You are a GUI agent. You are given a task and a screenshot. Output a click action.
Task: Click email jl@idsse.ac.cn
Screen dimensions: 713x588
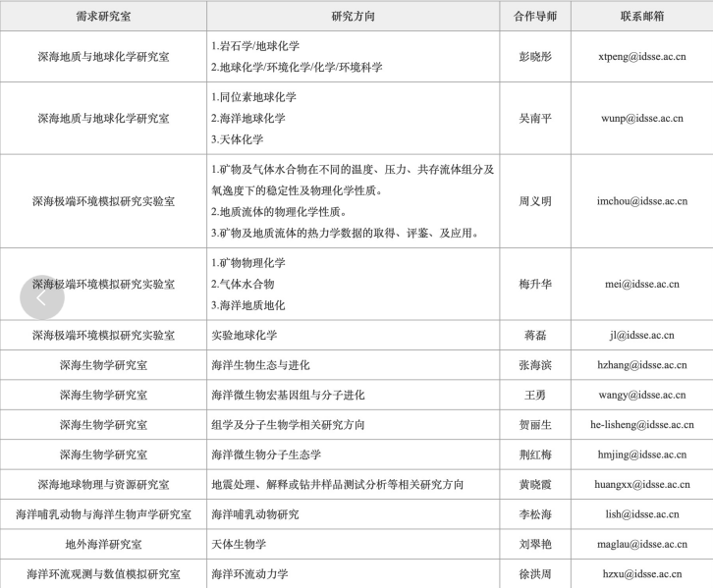tap(642, 336)
